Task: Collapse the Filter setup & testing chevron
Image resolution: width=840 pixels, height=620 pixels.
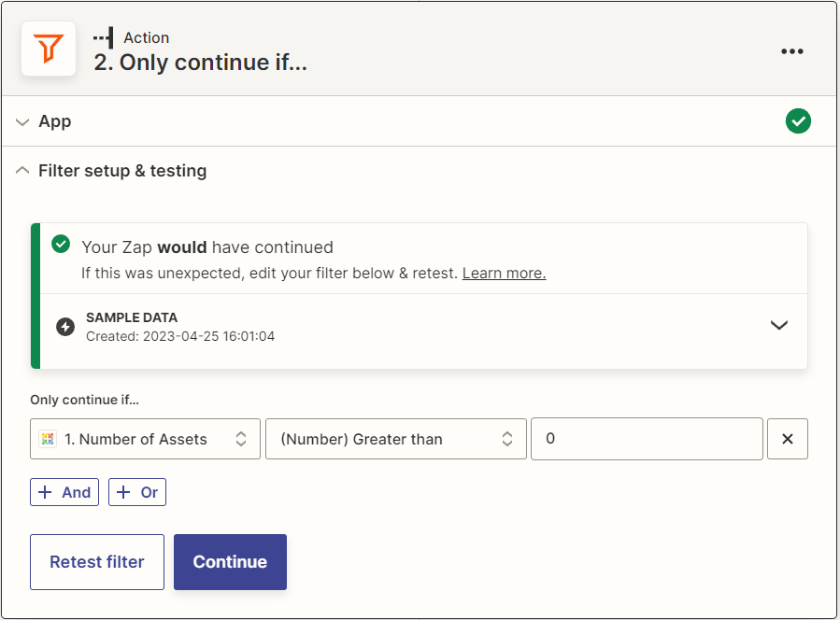Action: pos(22,171)
